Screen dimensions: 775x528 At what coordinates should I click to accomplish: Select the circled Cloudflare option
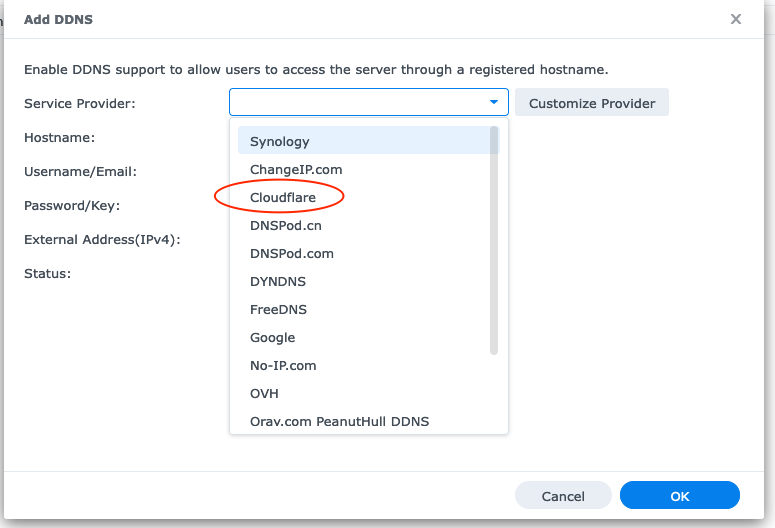pyautogui.click(x=283, y=197)
